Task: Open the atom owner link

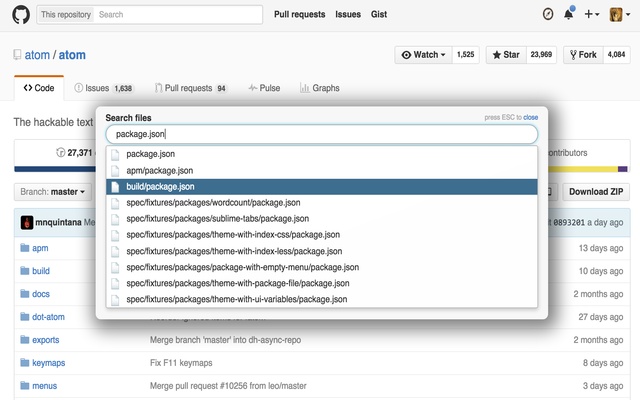Action: coord(37,55)
